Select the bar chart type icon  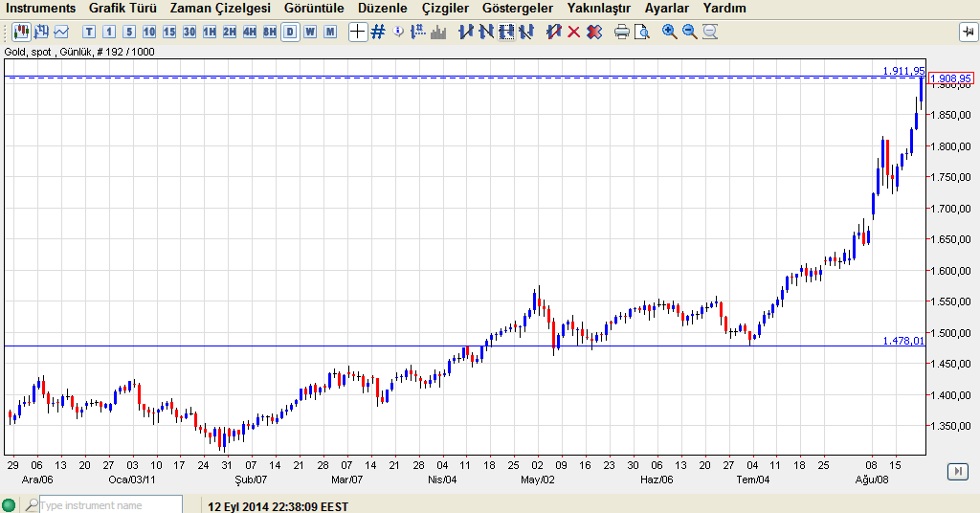[42, 32]
